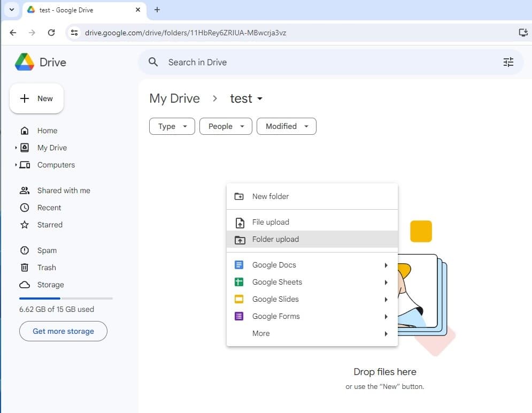Click the site information icon in address bar
Image resolution: width=532 pixels, height=413 pixels.
[x=75, y=33]
